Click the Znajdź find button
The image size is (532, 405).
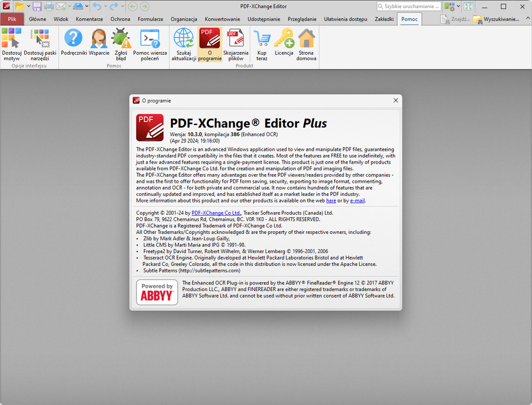coord(455,19)
